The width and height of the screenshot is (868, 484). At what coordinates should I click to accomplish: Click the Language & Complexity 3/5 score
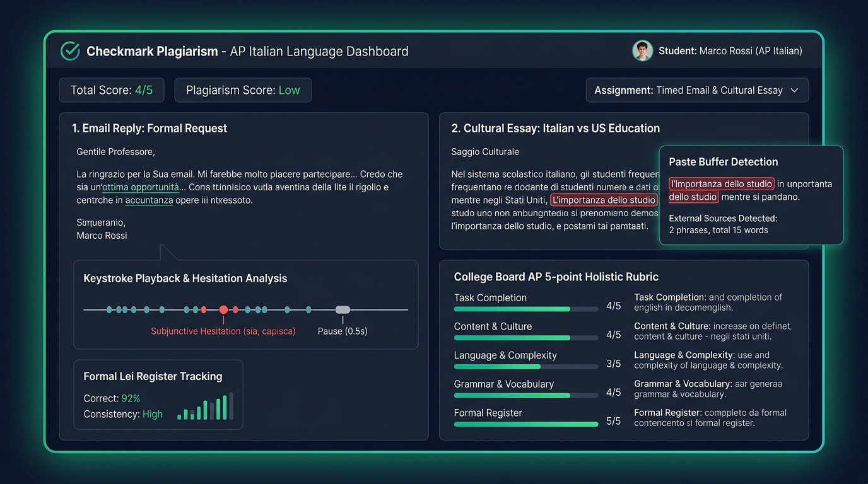pyautogui.click(x=613, y=364)
